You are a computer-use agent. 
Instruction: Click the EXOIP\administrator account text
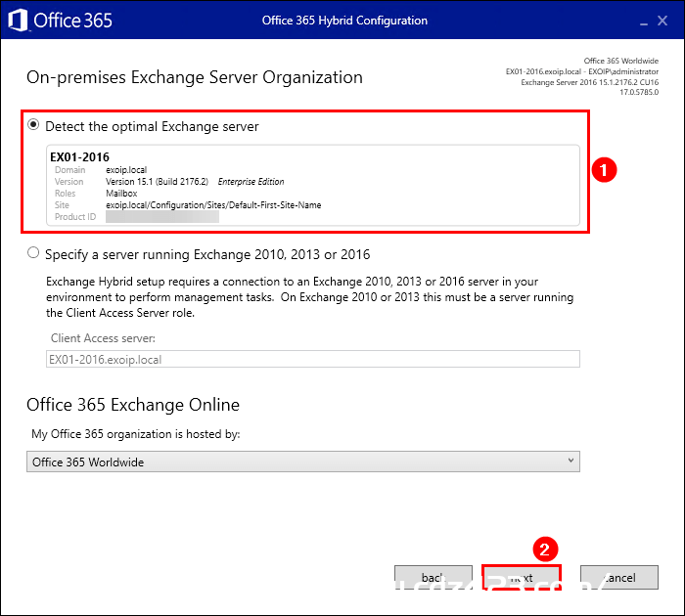(623, 71)
